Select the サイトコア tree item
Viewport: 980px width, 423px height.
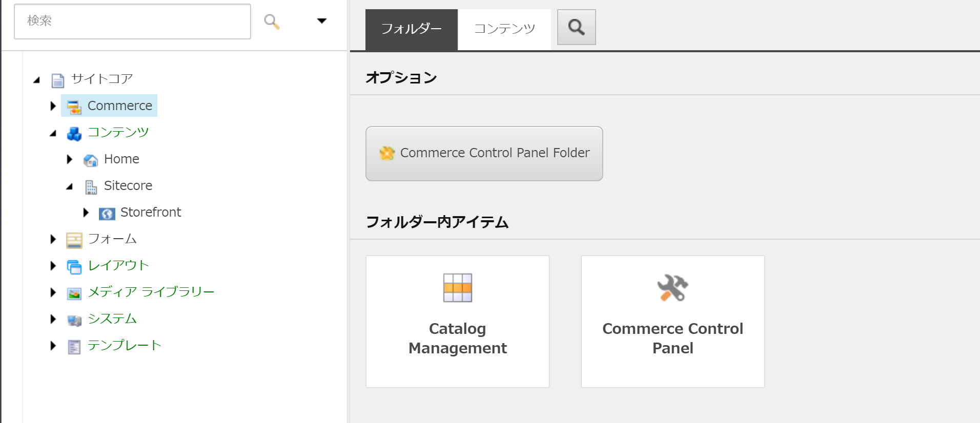coord(102,79)
